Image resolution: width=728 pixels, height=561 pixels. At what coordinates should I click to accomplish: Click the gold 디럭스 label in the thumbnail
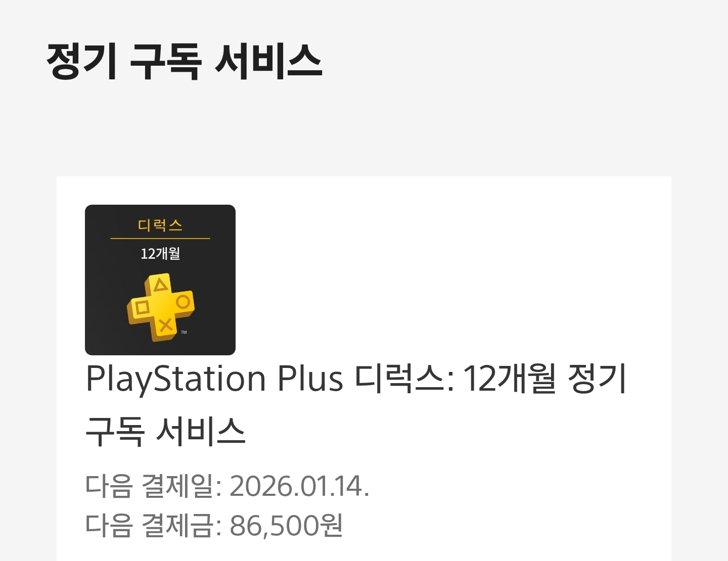(160, 225)
